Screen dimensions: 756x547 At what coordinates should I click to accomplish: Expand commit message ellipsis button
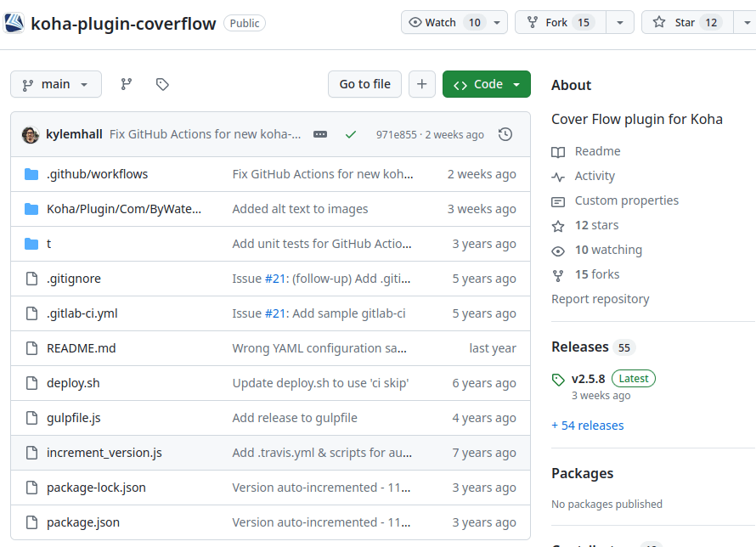(x=320, y=134)
